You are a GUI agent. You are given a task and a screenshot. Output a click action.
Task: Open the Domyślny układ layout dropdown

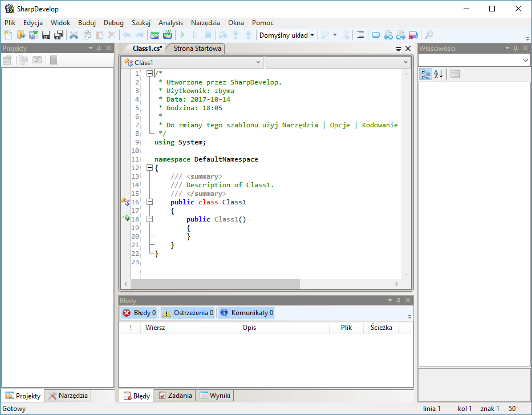click(x=287, y=35)
